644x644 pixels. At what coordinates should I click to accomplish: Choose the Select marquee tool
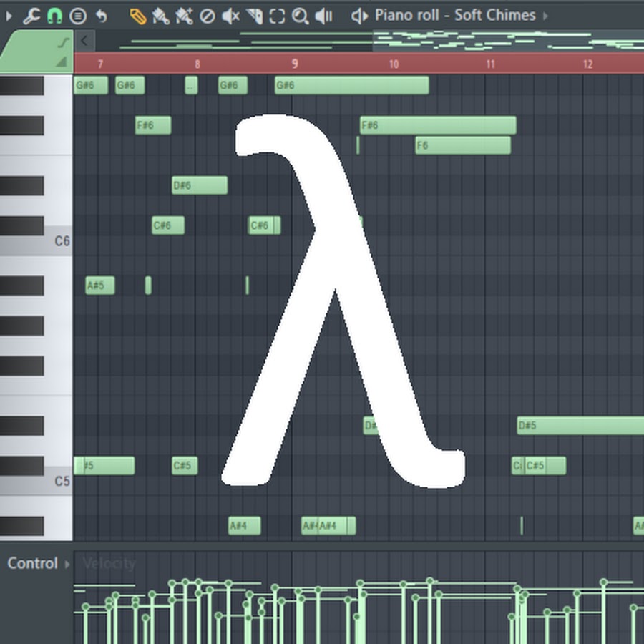point(277,16)
